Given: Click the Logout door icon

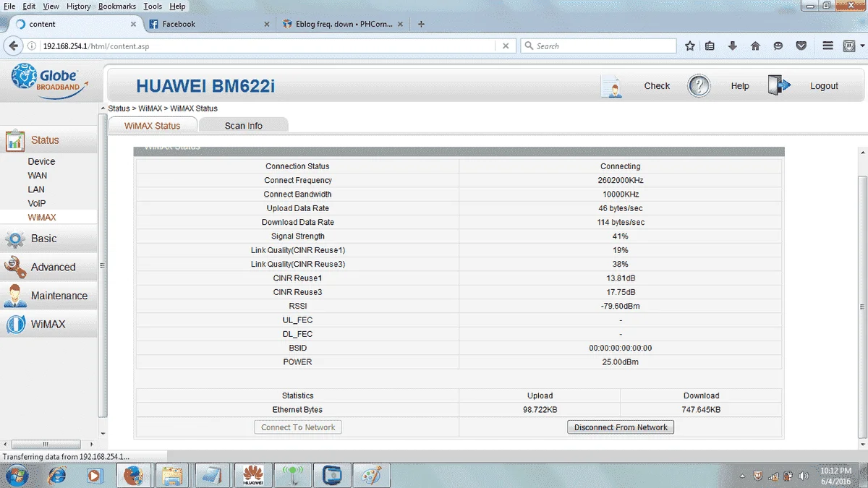Looking at the screenshot, I should click(x=779, y=85).
